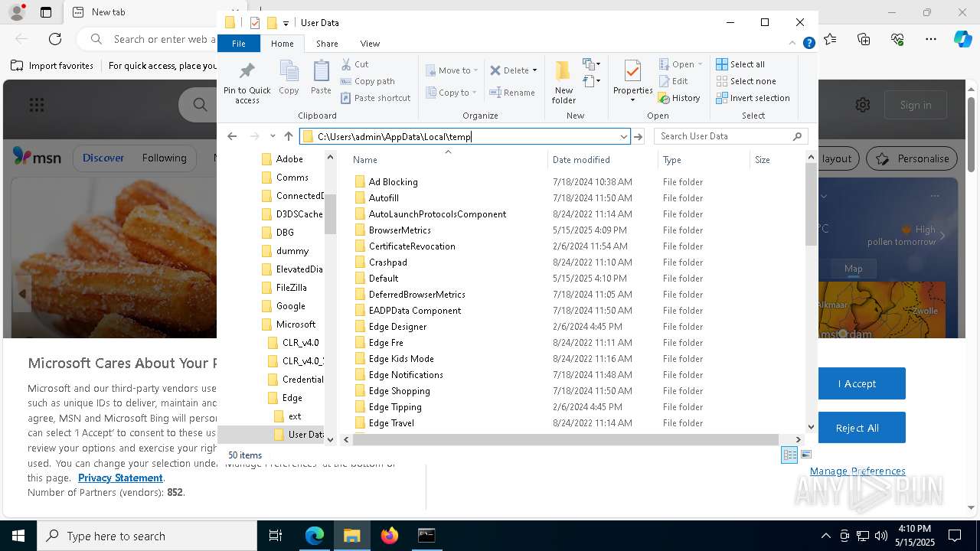Switch to the Share ribbon tab
This screenshot has height=551, width=980.
327,44
